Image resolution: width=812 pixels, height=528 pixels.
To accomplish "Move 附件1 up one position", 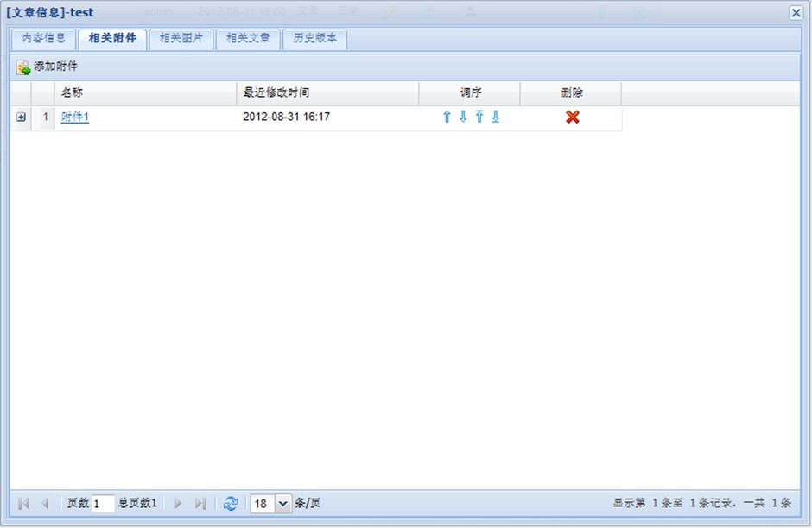I will tap(447, 118).
